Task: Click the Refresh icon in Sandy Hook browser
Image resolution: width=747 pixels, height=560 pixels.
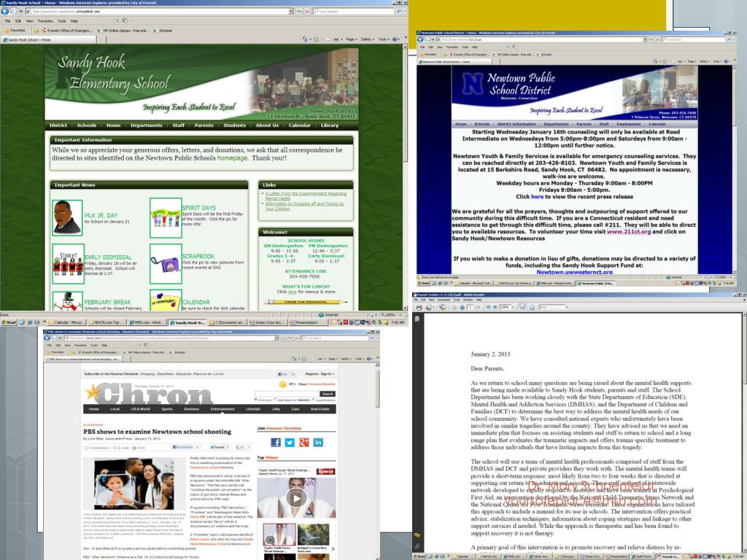Action: tap(299, 11)
